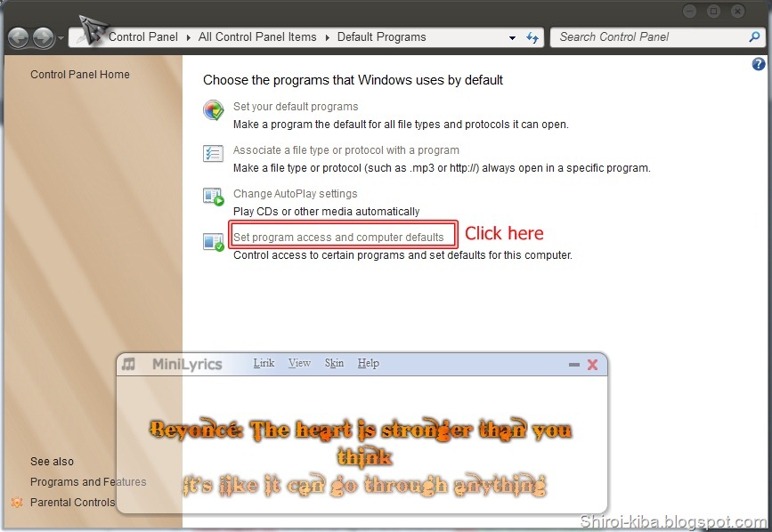This screenshot has width=772, height=532.
Task: Open the Skin menu in MiniLyrics
Action: [334, 363]
